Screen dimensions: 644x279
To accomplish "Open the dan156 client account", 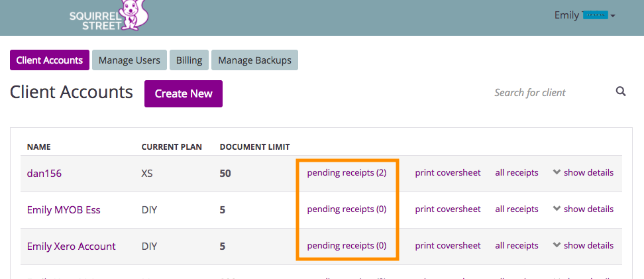I will [x=44, y=174].
